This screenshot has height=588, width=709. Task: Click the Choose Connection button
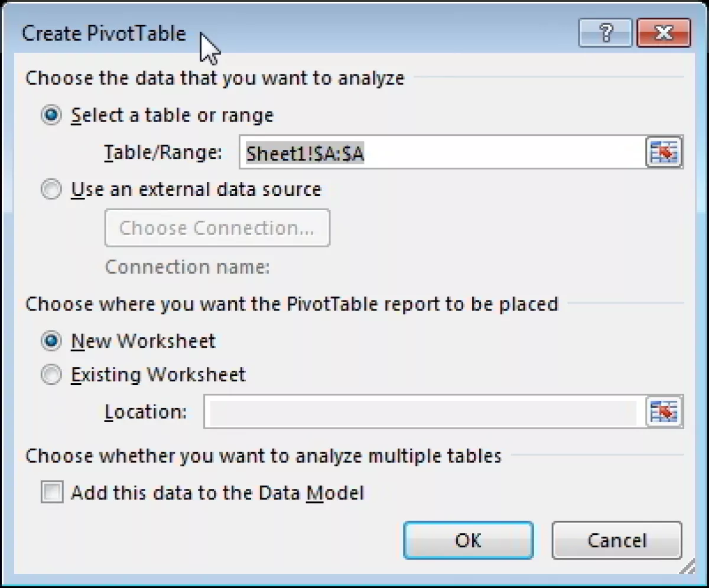[x=217, y=228]
